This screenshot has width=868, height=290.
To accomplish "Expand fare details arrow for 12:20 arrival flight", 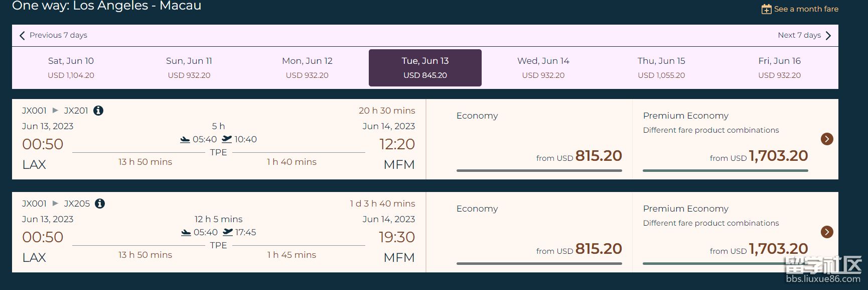I will tap(827, 139).
